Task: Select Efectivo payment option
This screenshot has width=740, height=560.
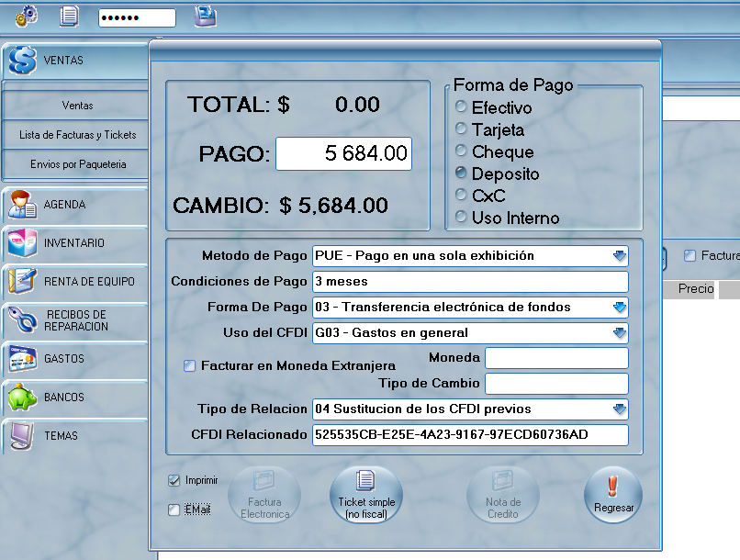Action: [x=461, y=107]
